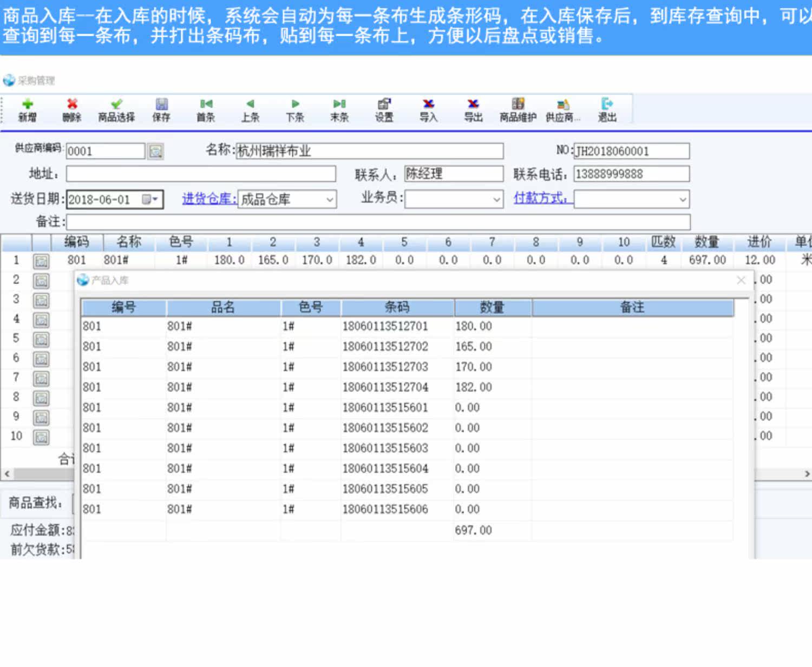Click the 保存 (save) toolbar icon

[x=161, y=110]
